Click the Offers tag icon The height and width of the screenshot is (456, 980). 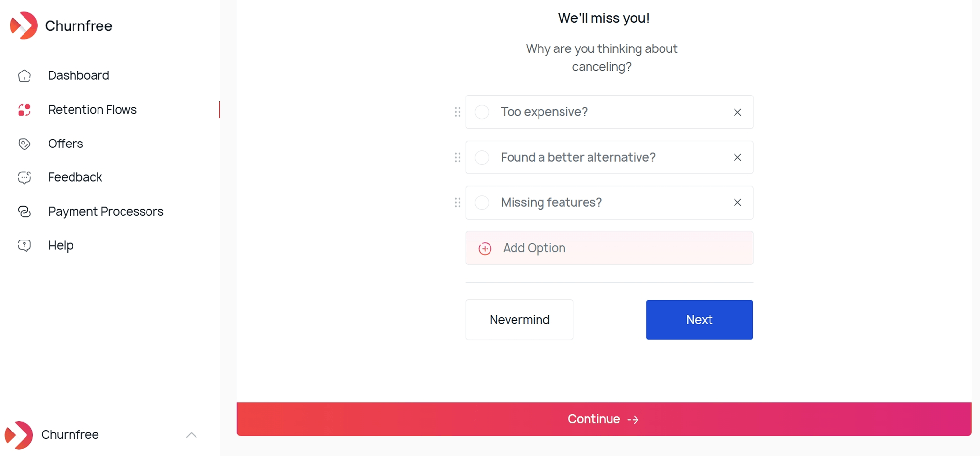(24, 143)
